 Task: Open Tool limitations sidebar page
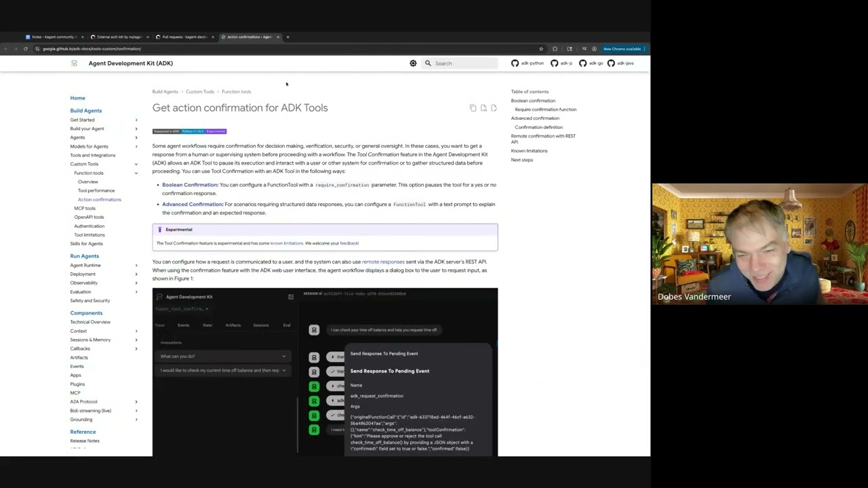point(90,235)
